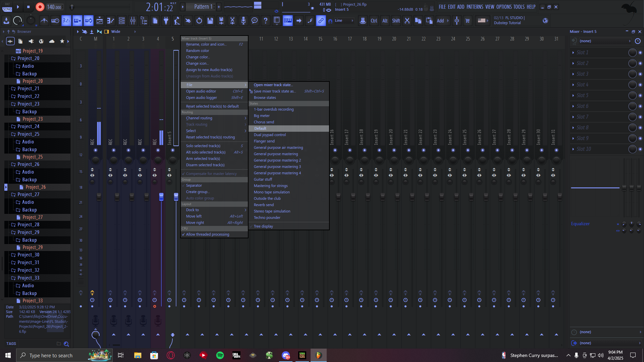644x362 pixels.
Task: Toggle Allow threaded processing option
Action: coord(207,234)
